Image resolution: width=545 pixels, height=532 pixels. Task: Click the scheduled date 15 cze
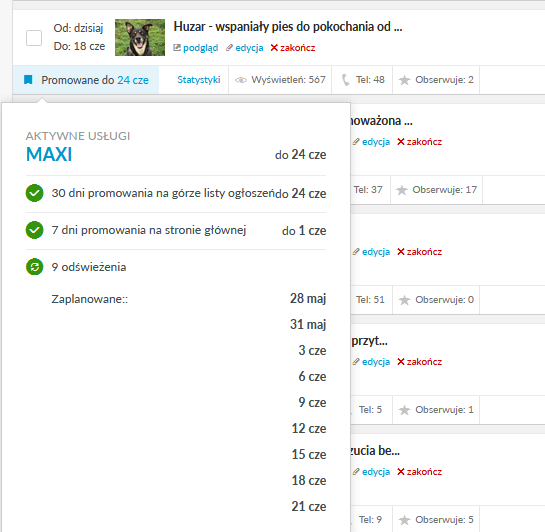coord(309,455)
